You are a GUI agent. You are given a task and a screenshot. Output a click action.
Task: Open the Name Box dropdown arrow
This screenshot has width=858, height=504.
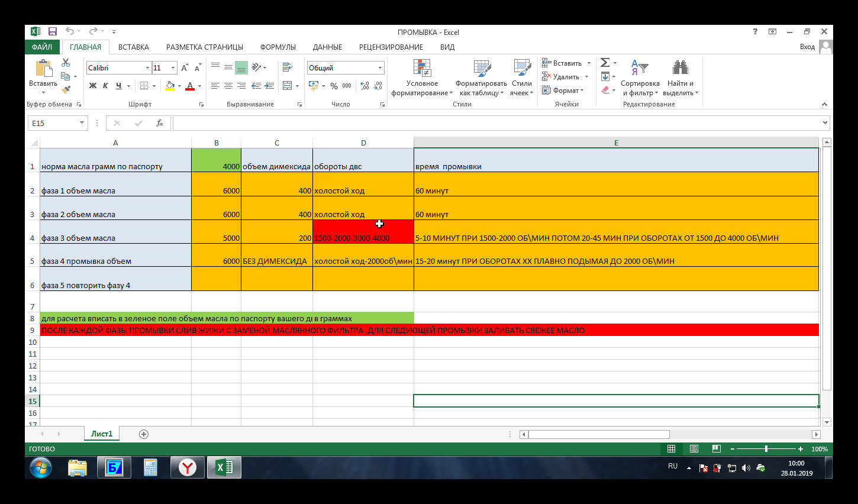(x=82, y=123)
